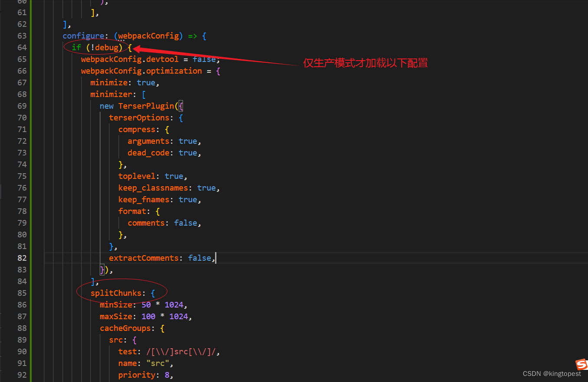
Task: Select line number 63 in the gutter
Action: [22, 36]
